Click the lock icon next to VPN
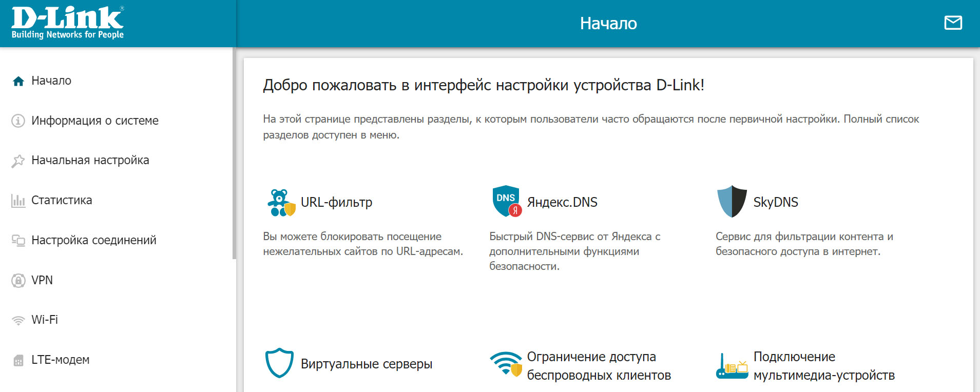 [18, 280]
